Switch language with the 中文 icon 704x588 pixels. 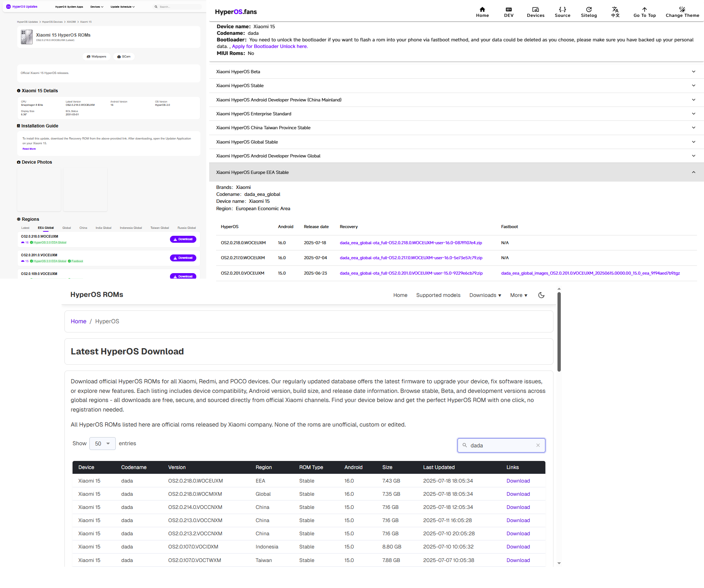pos(615,10)
